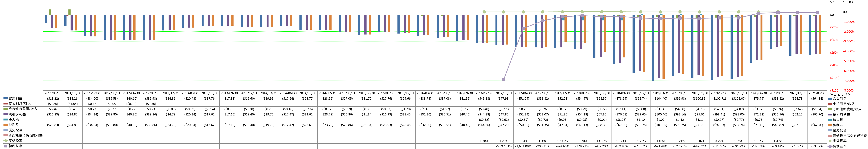Viewport: 868px width, 149px height.
Task: Click the $0.12 interest cell
Action: point(92,104)
